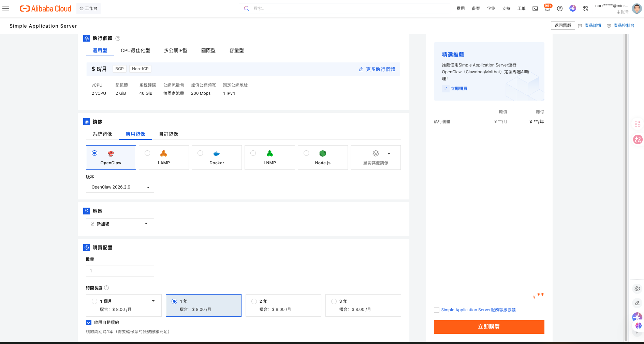Uncheck the 啟用自動續約 checkbox
This screenshot has height=344, width=644.
[89, 323]
